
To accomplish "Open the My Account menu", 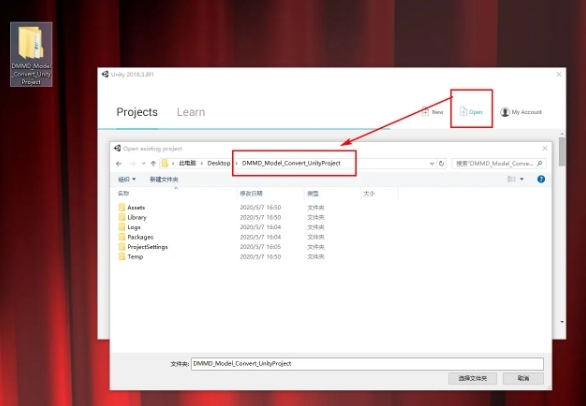I will click(x=521, y=112).
